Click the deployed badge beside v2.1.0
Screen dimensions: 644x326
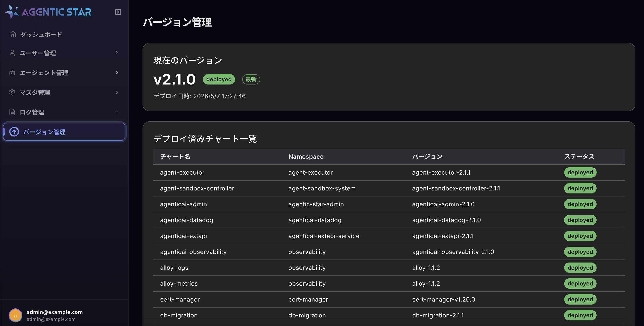tap(219, 79)
